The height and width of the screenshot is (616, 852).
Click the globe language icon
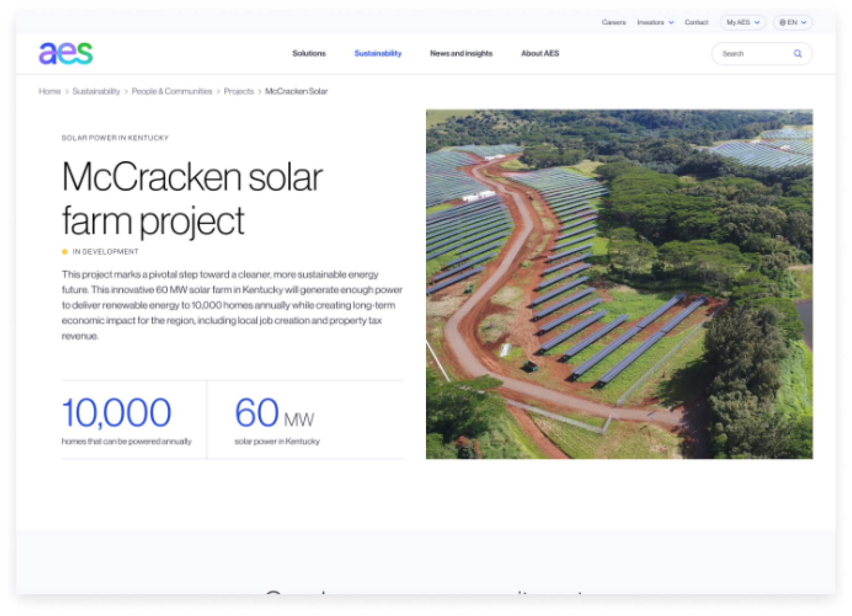click(x=782, y=23)
